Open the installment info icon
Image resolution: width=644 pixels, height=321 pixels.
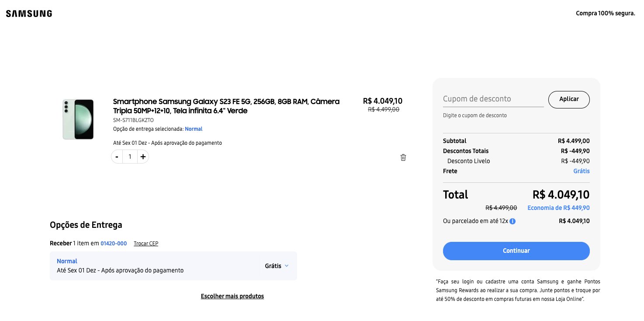pyautogui.click(x=512, y=221)
